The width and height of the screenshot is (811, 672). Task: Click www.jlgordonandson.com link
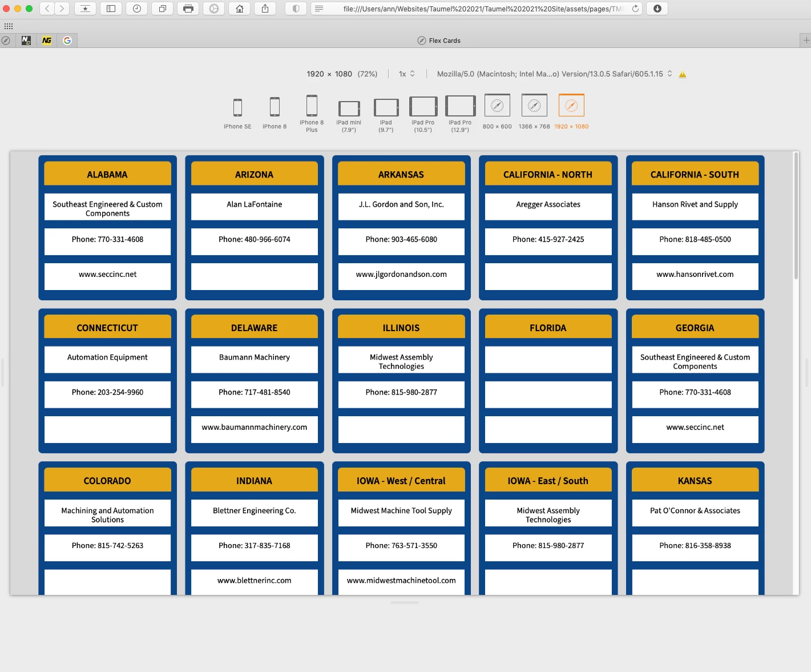pos(401,275)
